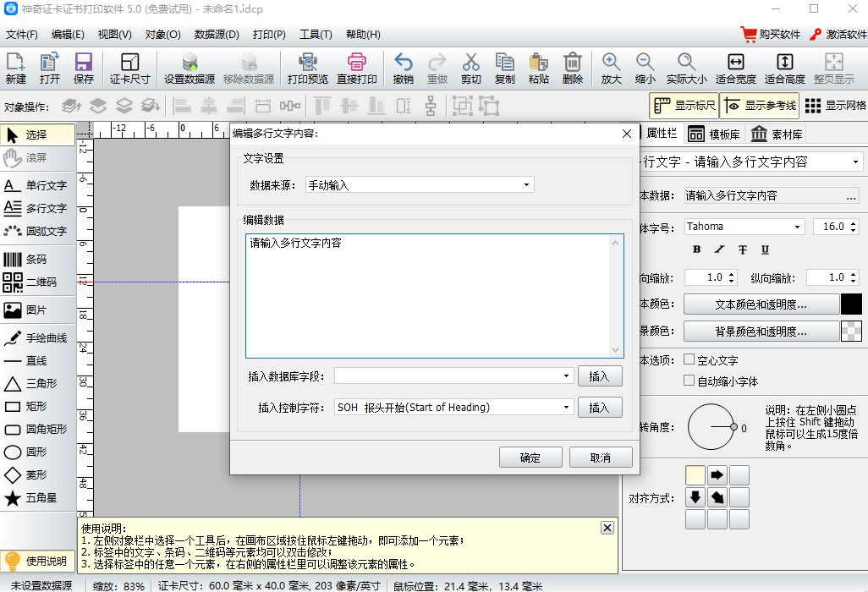
Task: Increase the font size 16.0 stepper
Action: (854, 223)
